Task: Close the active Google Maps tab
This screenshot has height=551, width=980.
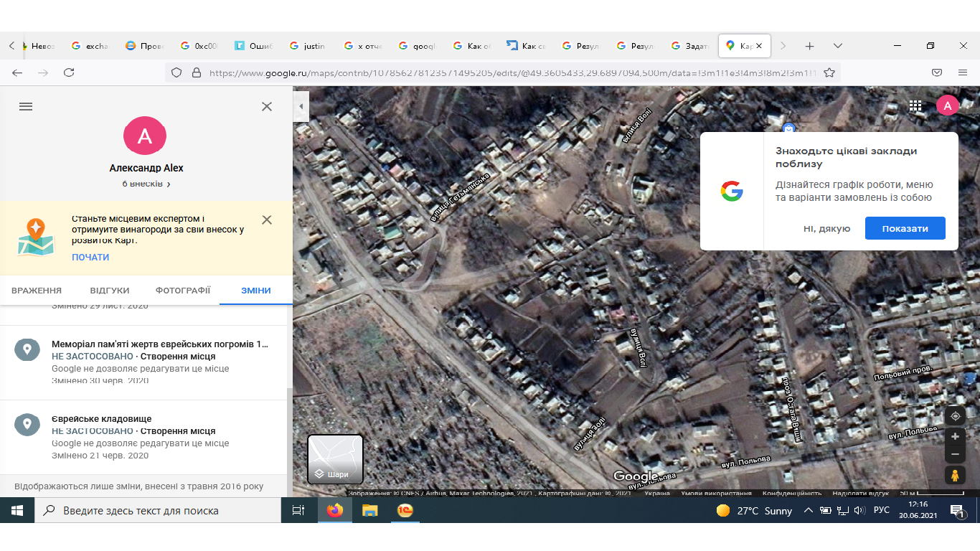Action: click(x=759, y=46)
